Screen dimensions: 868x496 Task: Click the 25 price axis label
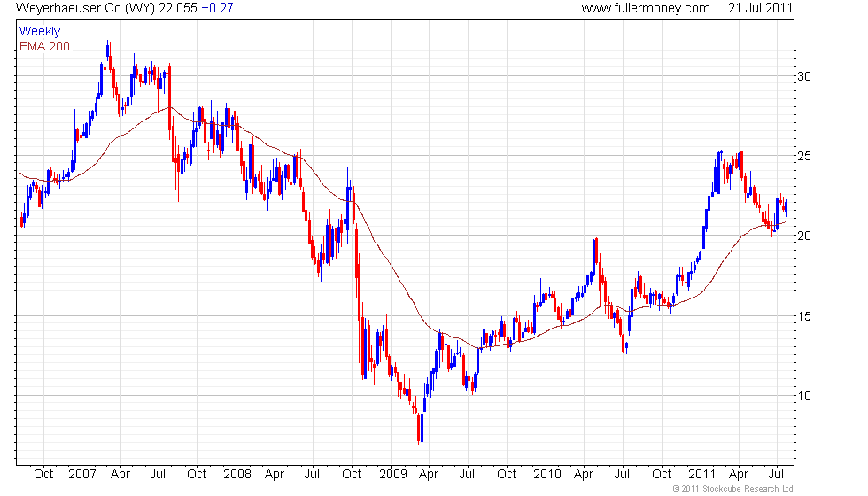pyautogui.click(x=804, y=156)
